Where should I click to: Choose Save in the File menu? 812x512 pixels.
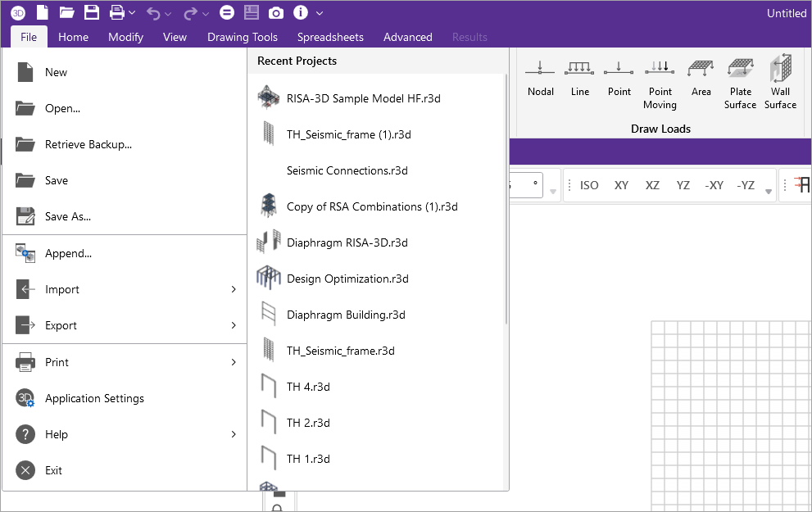pos(125,181)
